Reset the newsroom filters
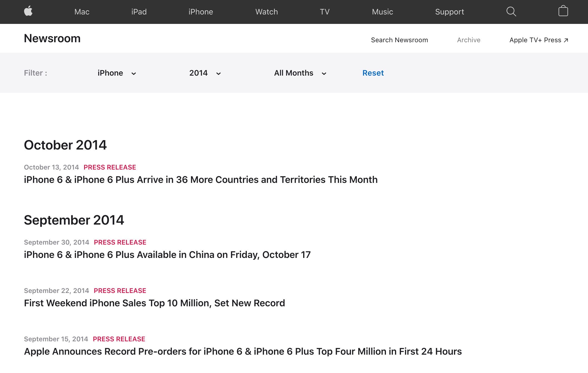 coord(373,73)
